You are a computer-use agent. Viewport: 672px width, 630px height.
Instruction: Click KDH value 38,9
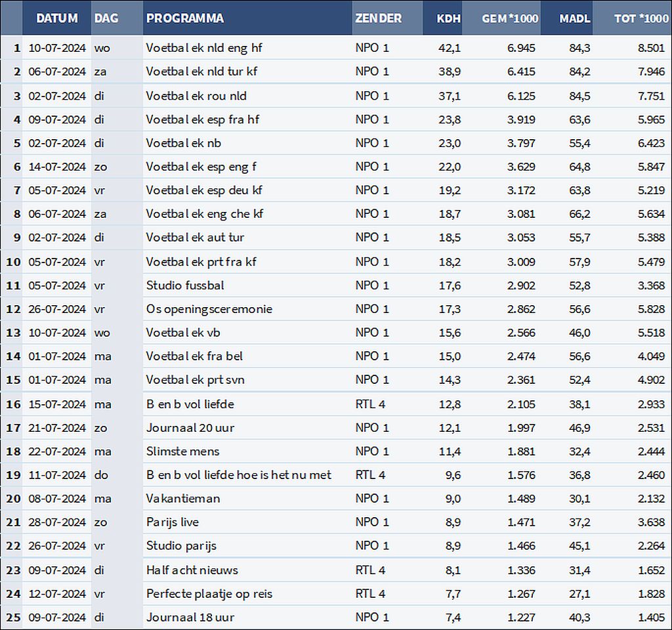[450, 72]
